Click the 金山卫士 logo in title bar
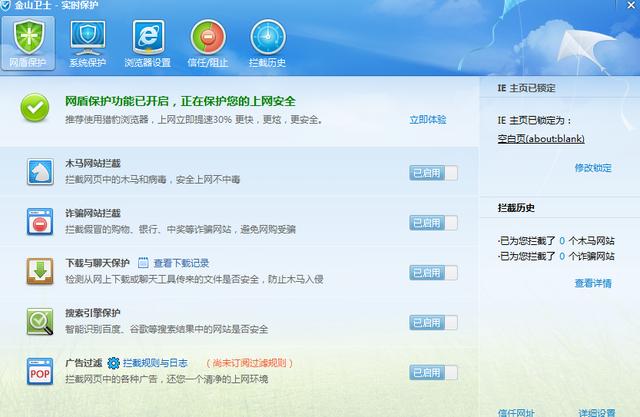The width and height of the screenshot is (640, 417). (6, 5)
